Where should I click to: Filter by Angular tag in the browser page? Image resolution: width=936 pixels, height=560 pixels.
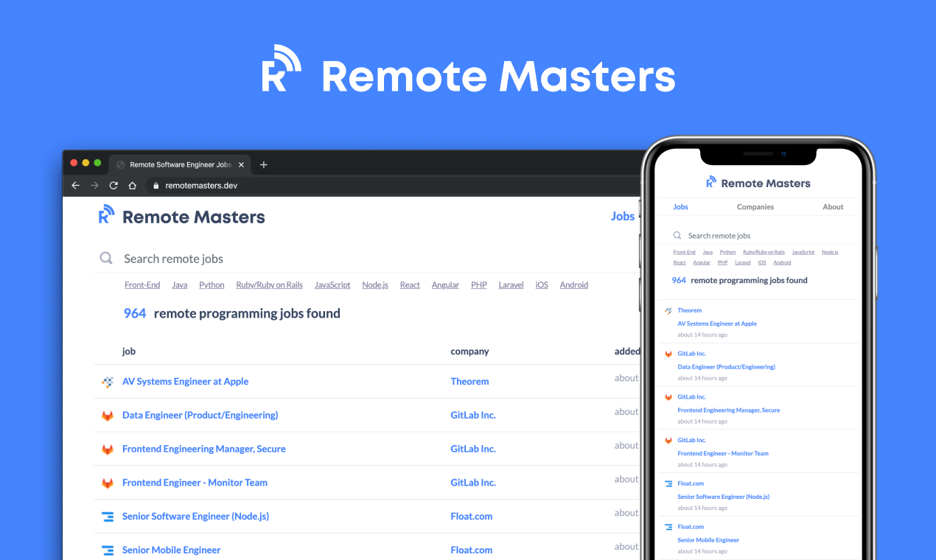point(445,285)
